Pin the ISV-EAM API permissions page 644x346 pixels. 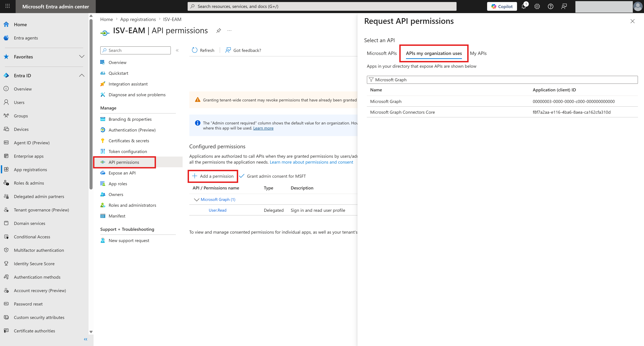click(219, 31)
